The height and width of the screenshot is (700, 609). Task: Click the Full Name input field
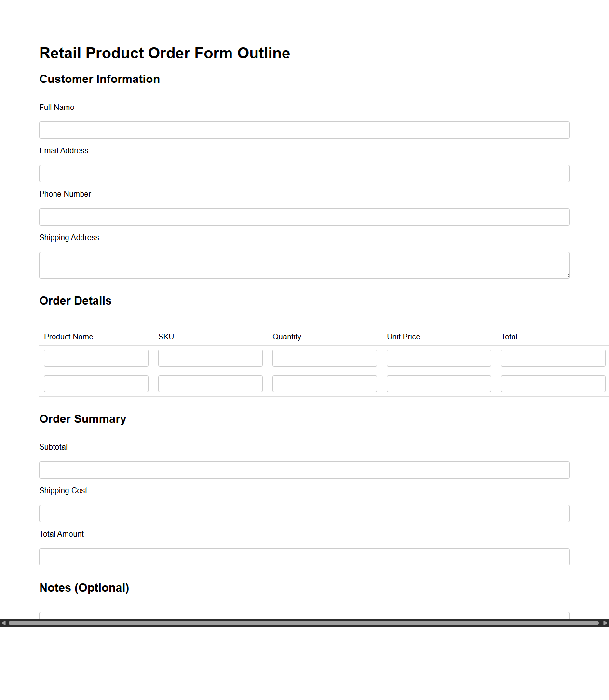304,130
